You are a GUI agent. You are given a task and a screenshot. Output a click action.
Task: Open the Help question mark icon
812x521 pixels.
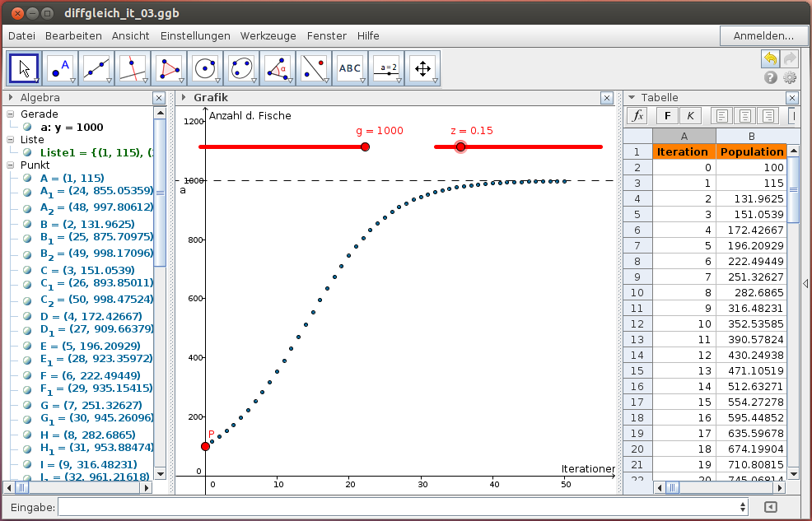pyautogui.click(x=771, y=77)
